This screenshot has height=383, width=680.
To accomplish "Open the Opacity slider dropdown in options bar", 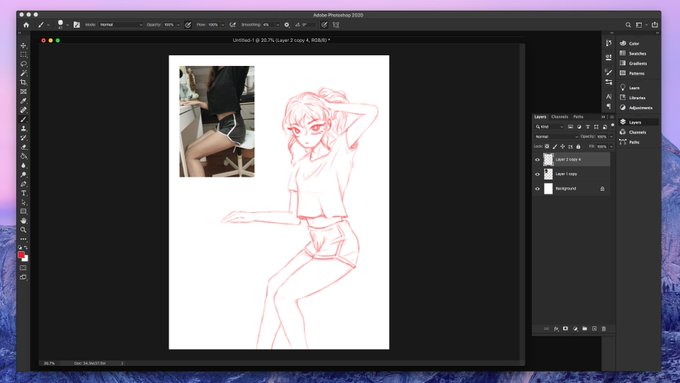I will [178, 25].
